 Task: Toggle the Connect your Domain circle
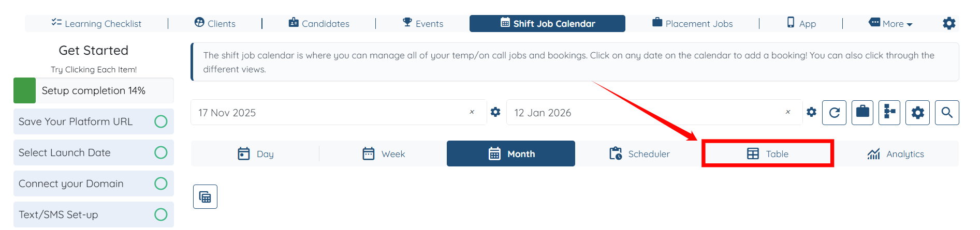click(x=161, y=183)
